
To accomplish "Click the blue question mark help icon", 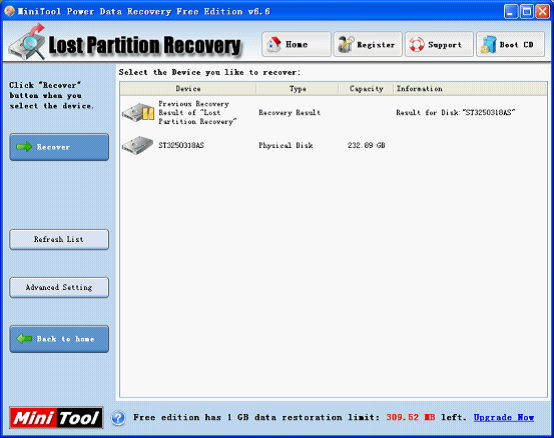I will pyautogui.click(x=118, y=418).
